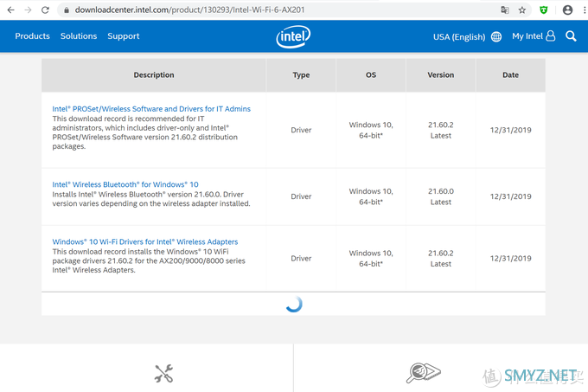
Task: Open Windows 10 Wi-Fi Drivers for Intel Adapters link
Action: 145,242
